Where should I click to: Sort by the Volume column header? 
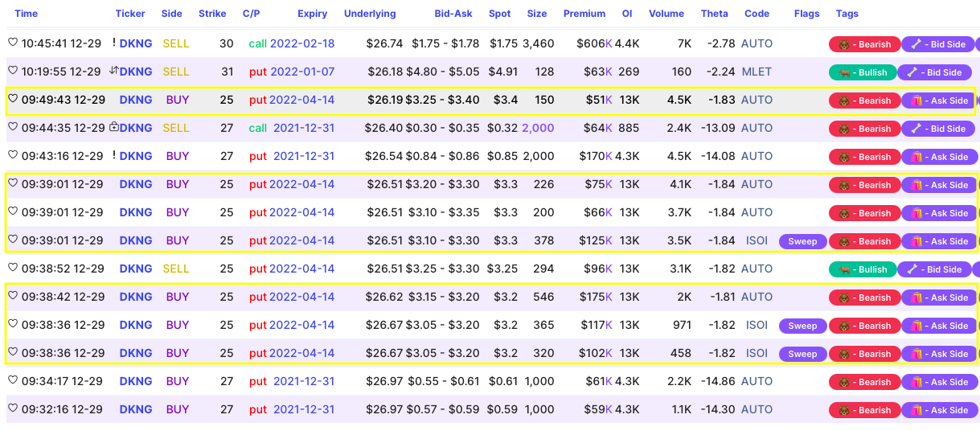[x=666, y=14]
